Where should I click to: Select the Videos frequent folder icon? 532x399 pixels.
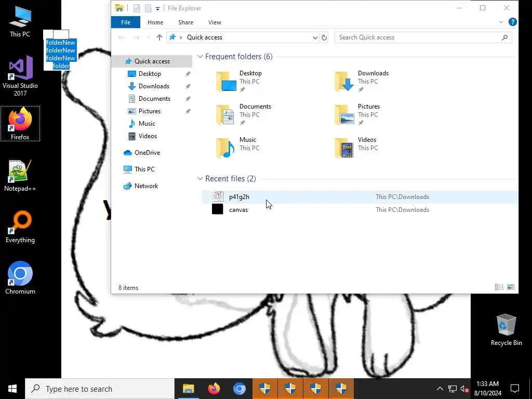[x=345, y=148]
